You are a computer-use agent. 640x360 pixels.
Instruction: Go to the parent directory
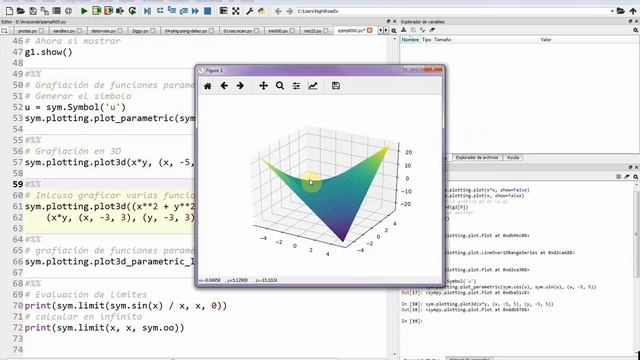(x=633, y=11)
